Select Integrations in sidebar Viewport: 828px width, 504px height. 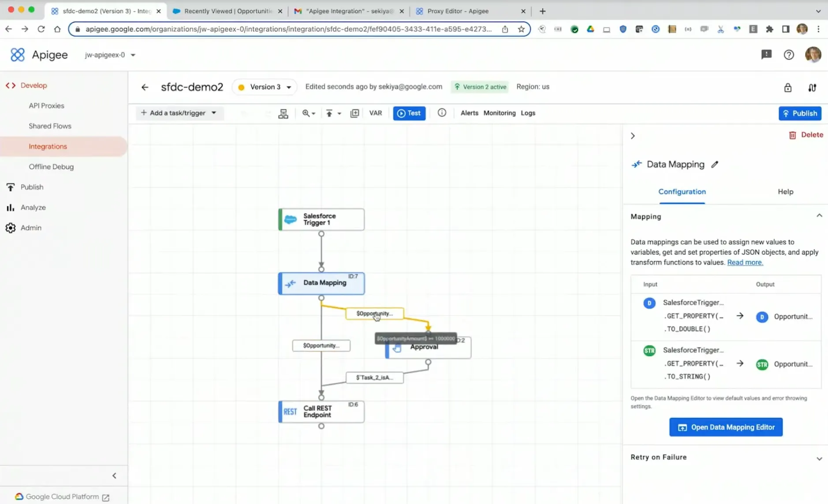click(x=48, y=146)
